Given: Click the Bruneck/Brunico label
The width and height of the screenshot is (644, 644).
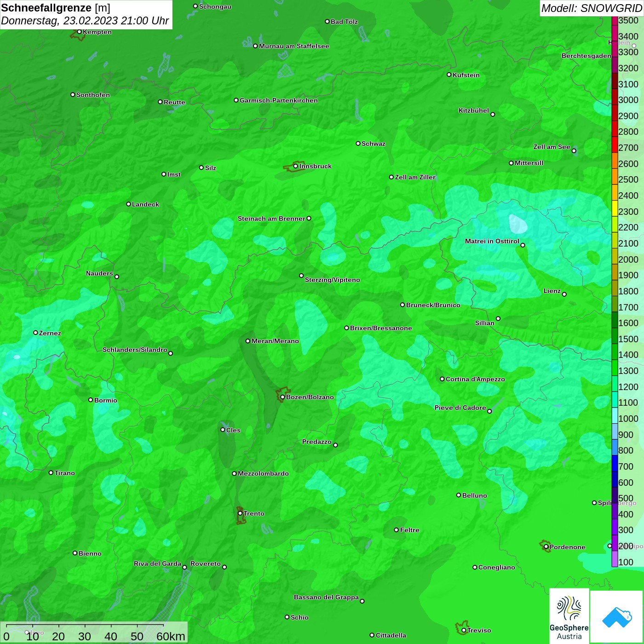Looking at the screenshot, I should tap(433, 305).
